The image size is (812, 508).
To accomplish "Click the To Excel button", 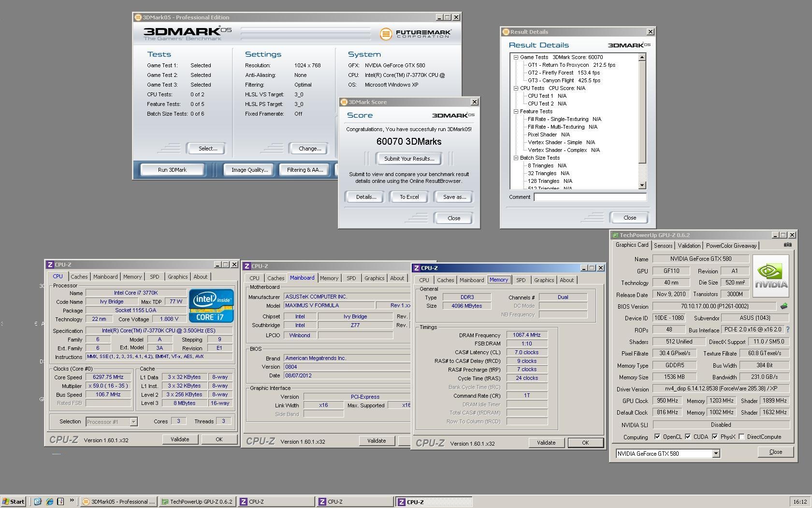I will pyautogui.click(x=409, y=197).
